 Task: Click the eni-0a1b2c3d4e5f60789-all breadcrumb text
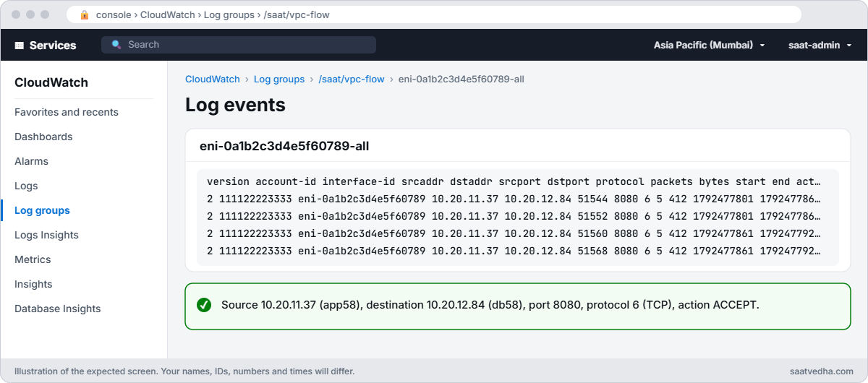click(x=461, y=79)
